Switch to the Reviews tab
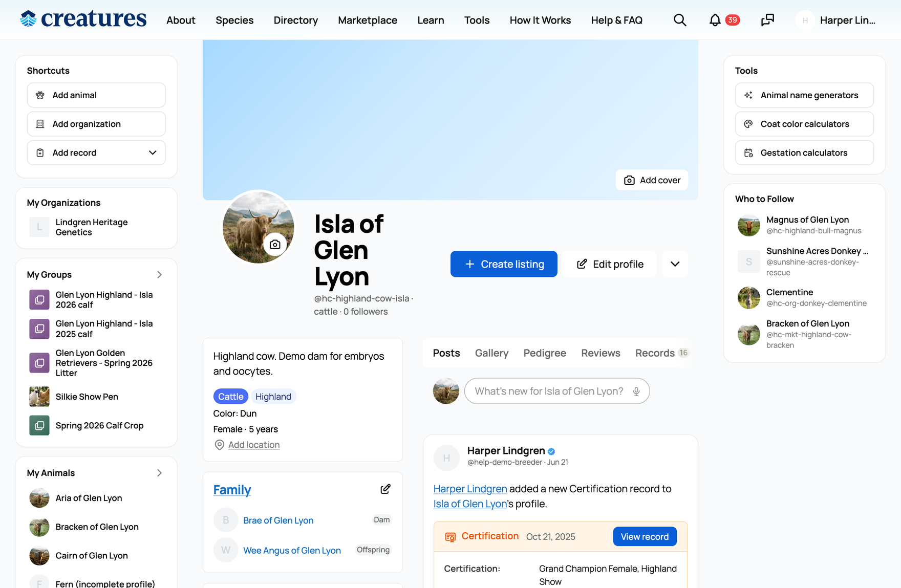The image size is (901, 588). pos(600,353)
